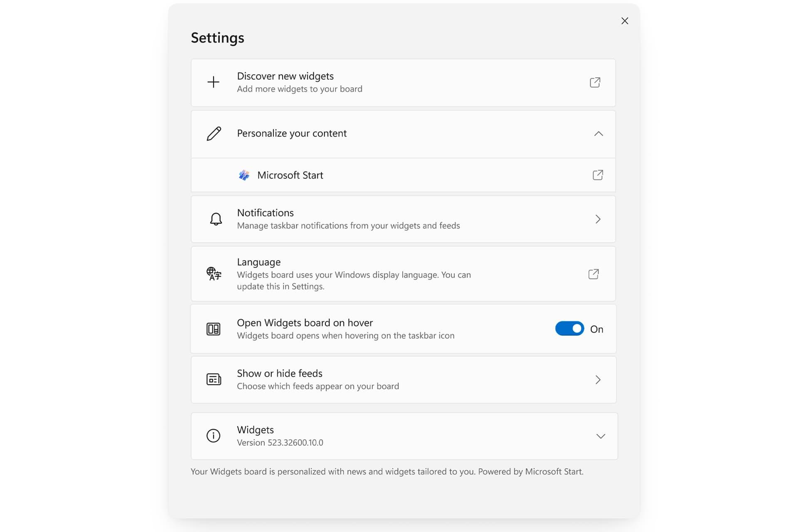The image size is (798, 532).
Task: Collapse the Personalize your content section
Action: point(598,134)
